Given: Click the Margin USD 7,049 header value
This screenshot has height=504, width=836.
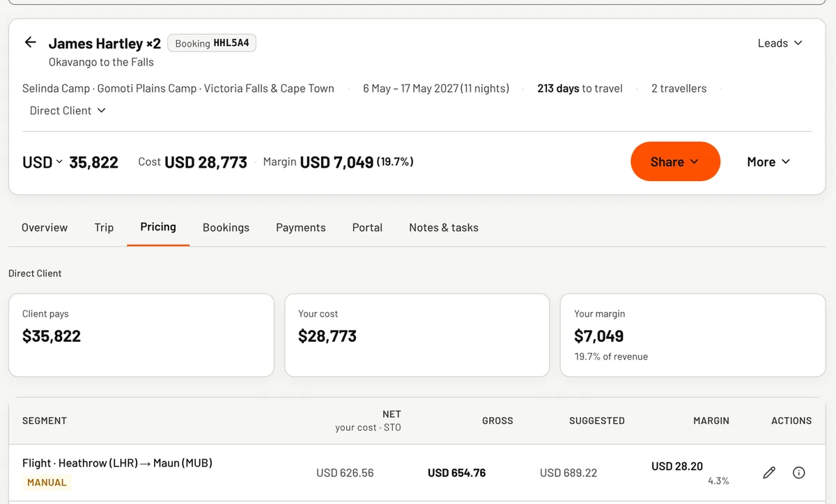Looking at the screenshot, I should coord(338,162).
